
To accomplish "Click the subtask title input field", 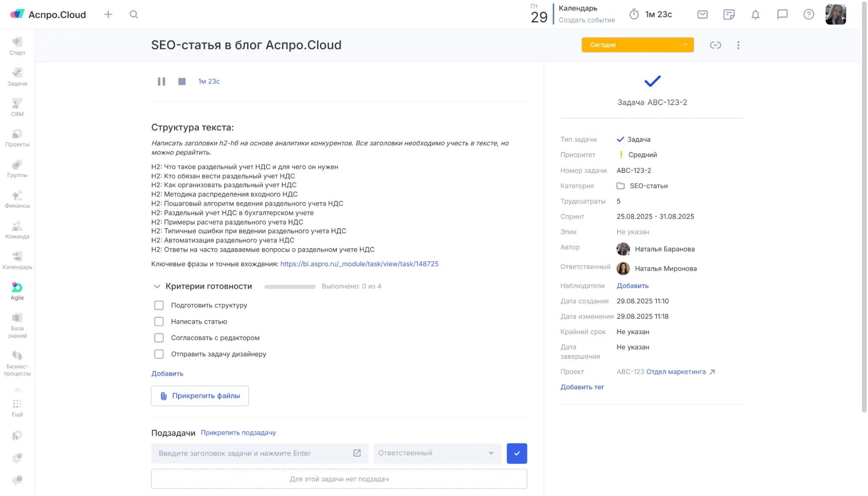I will point(260,453).
